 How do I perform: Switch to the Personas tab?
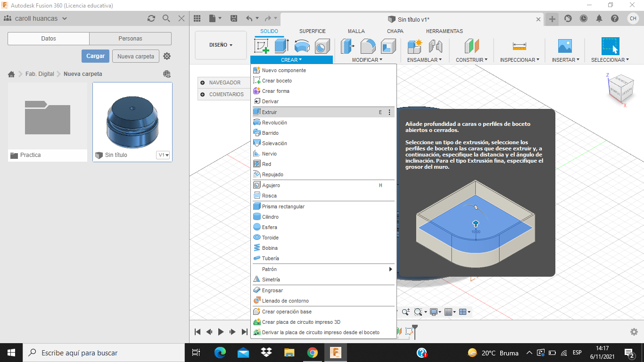click(x=130, y=39)
